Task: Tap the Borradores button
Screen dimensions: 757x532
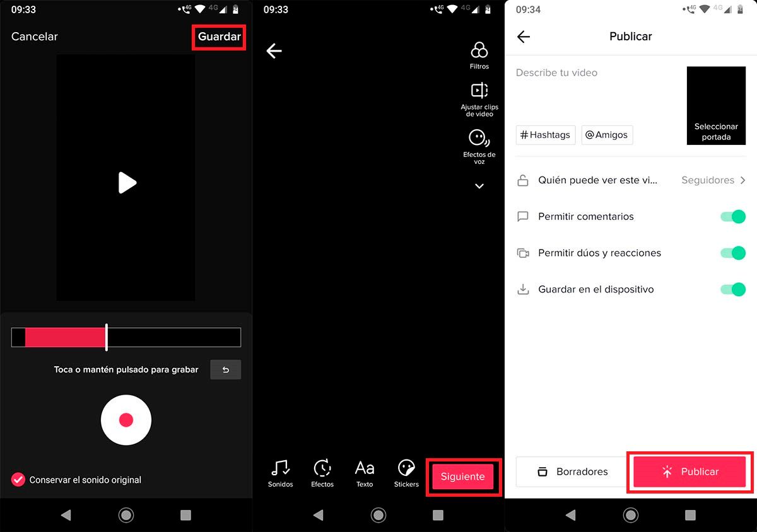Action: click(x=572, y=471)
